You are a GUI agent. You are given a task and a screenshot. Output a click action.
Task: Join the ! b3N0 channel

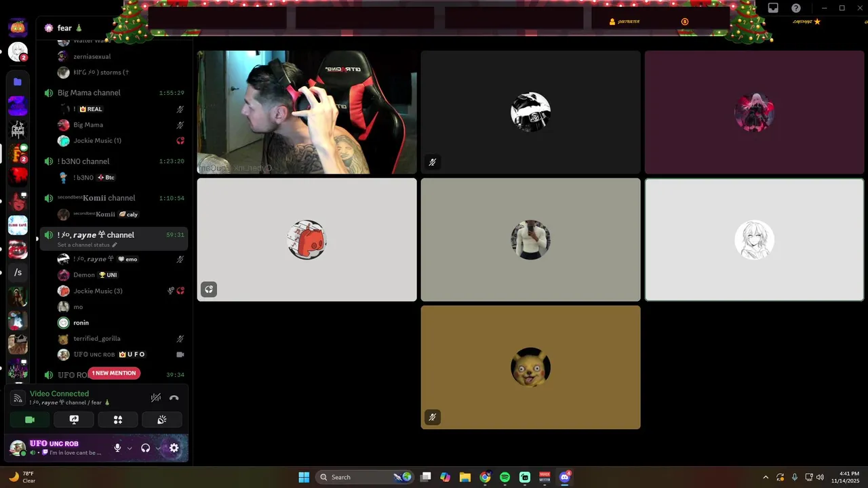(x=114, y=161)
